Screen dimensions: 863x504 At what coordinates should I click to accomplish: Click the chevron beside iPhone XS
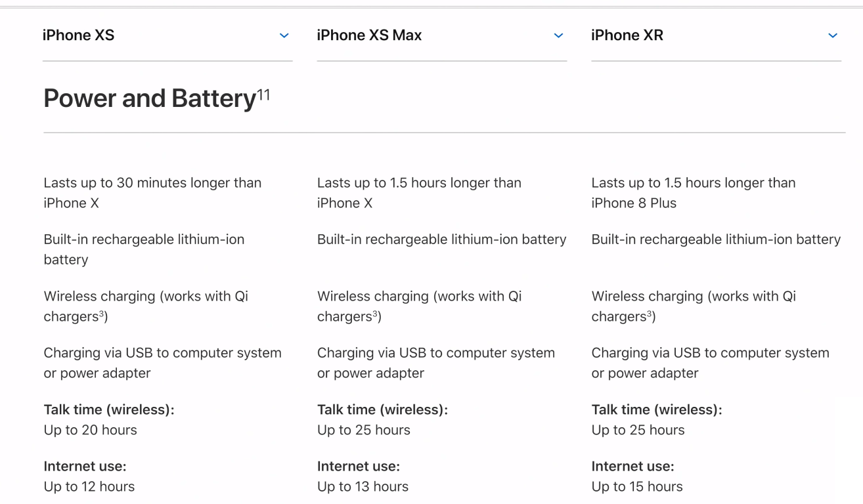284,35
